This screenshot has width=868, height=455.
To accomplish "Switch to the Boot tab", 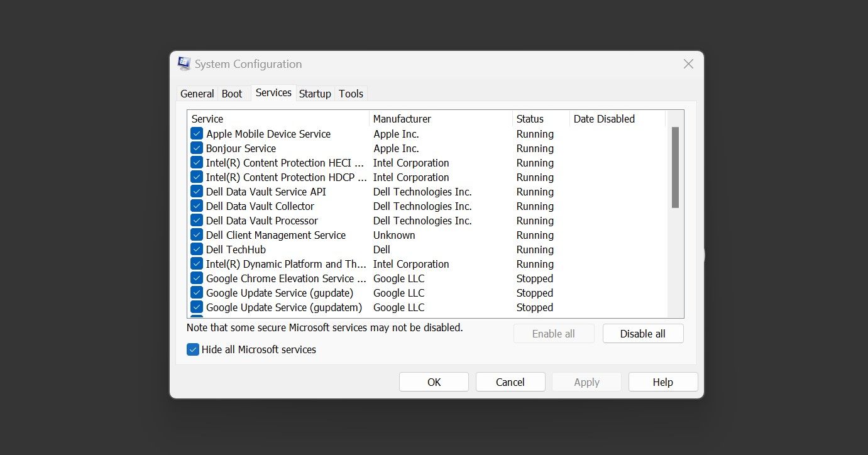I will tap(231, 93).
